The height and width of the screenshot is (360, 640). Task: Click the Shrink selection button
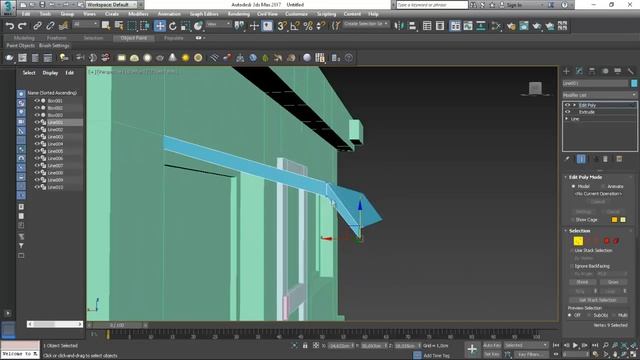(582, 282)
